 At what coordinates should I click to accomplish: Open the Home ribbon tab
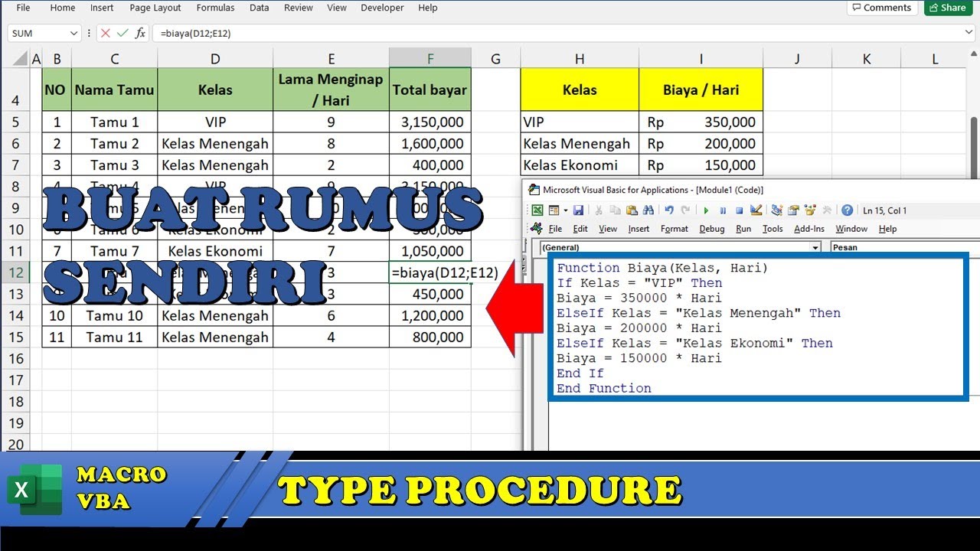tap(62, 8)
